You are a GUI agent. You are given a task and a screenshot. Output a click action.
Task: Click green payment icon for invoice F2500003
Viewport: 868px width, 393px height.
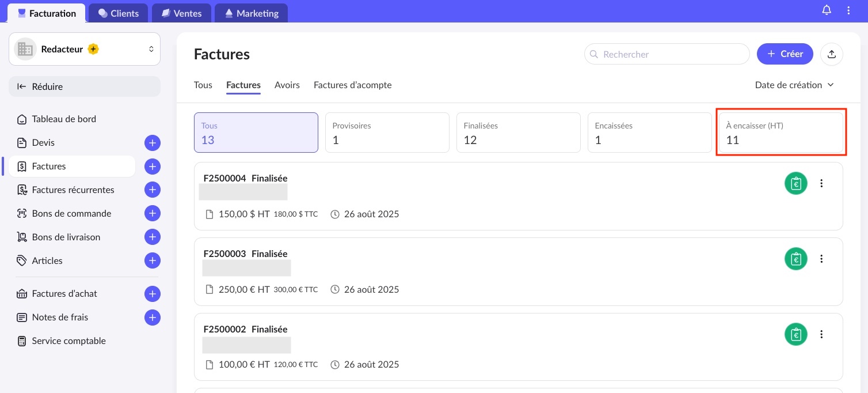(796, 259)
